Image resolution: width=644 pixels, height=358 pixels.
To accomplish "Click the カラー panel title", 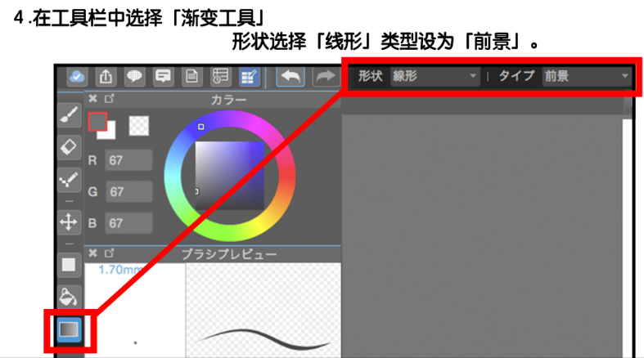I will tap(229, 100).
